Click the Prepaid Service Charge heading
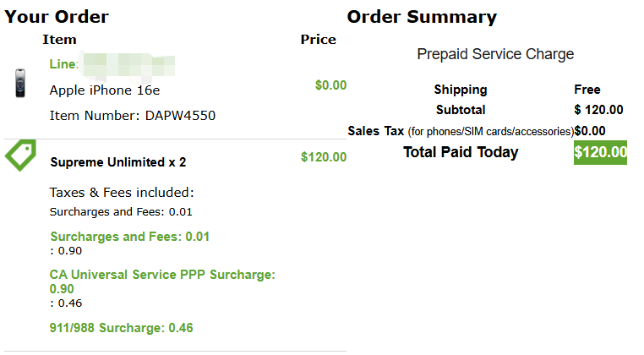 tap(495, 54)
